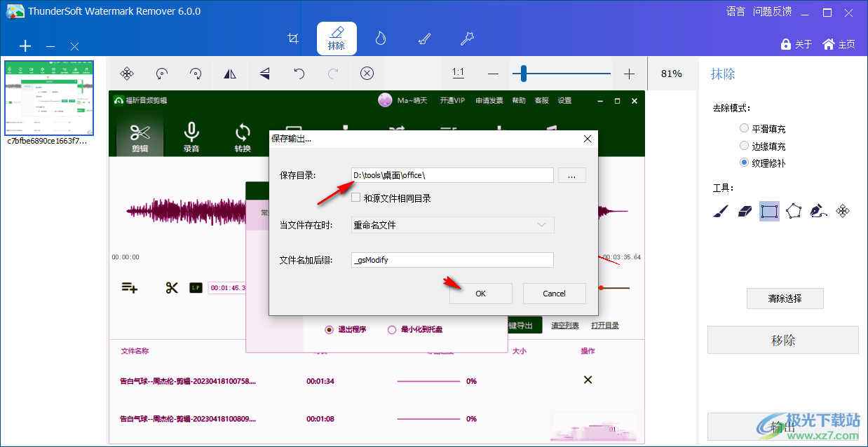Select the brush selection tool
868x447 pixels.
721,210
